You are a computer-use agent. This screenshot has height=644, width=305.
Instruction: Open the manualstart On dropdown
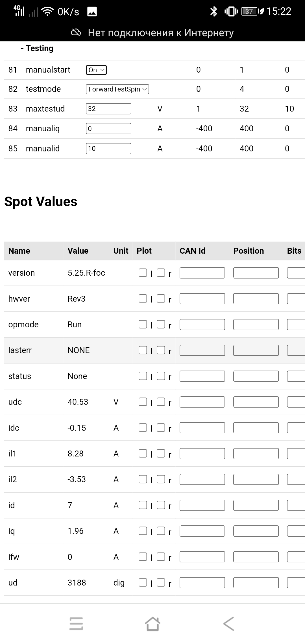click(96, 70)
